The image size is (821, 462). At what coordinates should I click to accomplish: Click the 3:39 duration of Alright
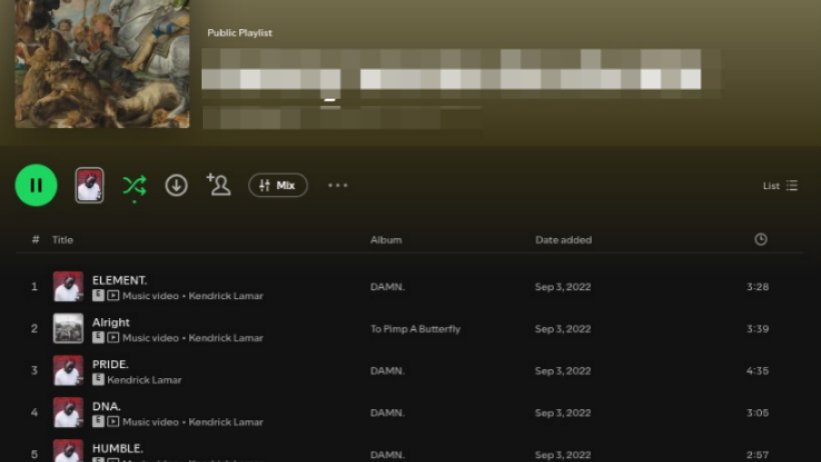click(x=758, y=328)
